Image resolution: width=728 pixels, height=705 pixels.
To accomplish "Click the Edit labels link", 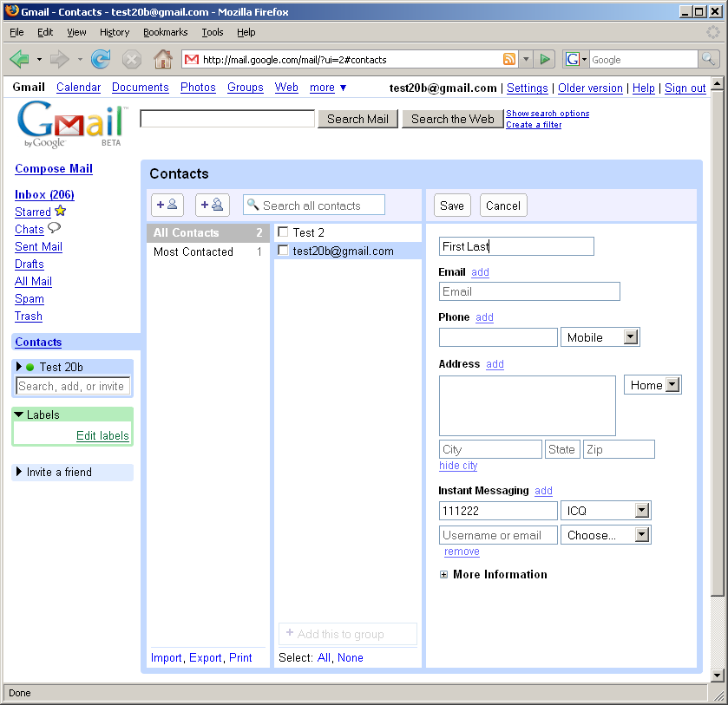I will pos(102,436).
